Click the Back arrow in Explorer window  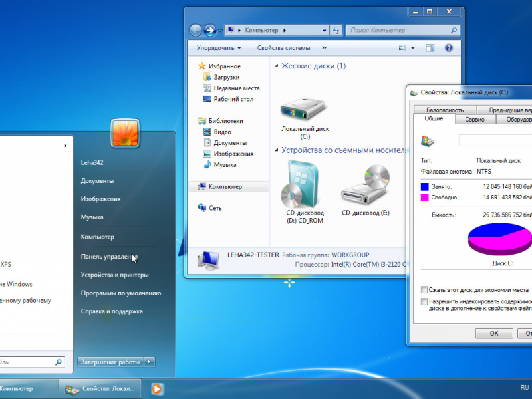196,30
